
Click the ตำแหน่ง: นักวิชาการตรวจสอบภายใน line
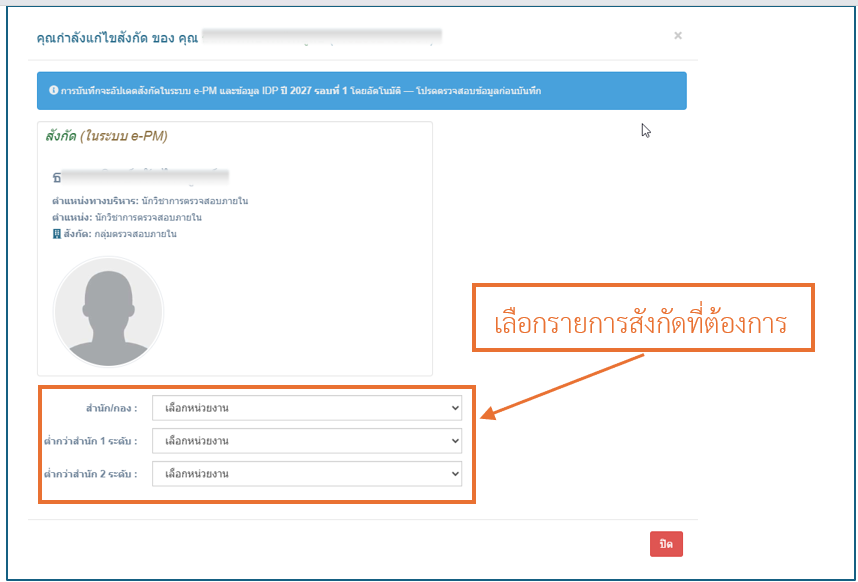127,218
